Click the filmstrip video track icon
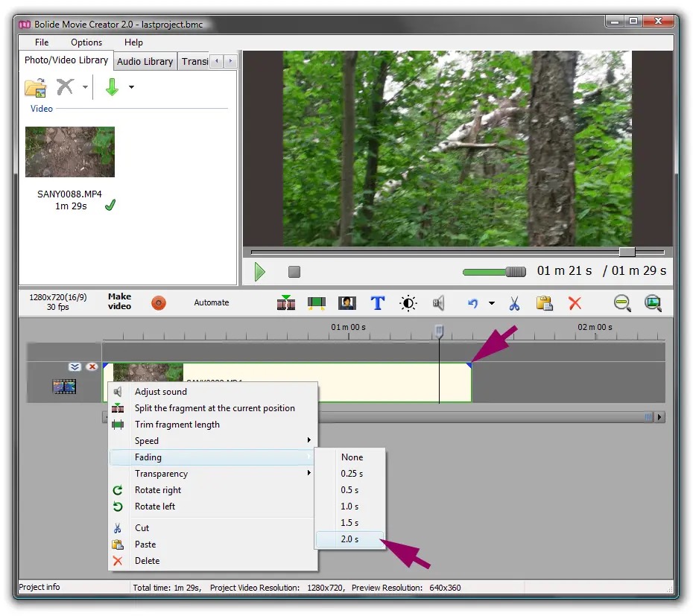 [65, 387]
